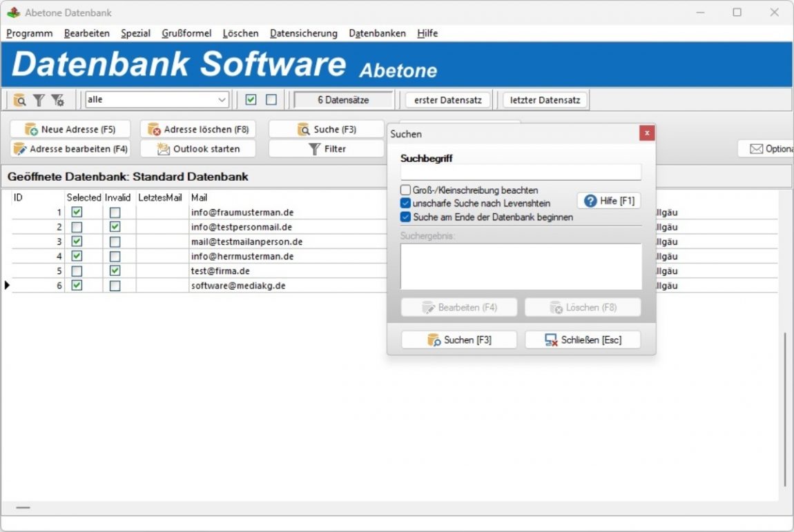Click Suchen [F3] button in dialog
The height and width of the screenshot is (532, 794).
(459, 339)
